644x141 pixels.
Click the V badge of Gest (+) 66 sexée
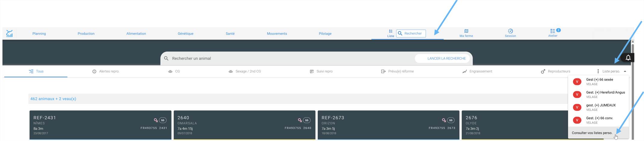click(x=577, y=82)
